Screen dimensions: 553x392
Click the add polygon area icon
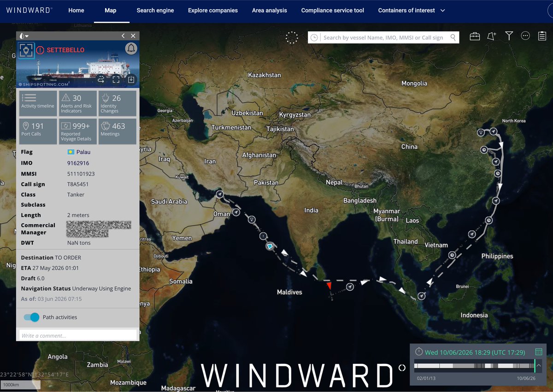tap(492, 36)
